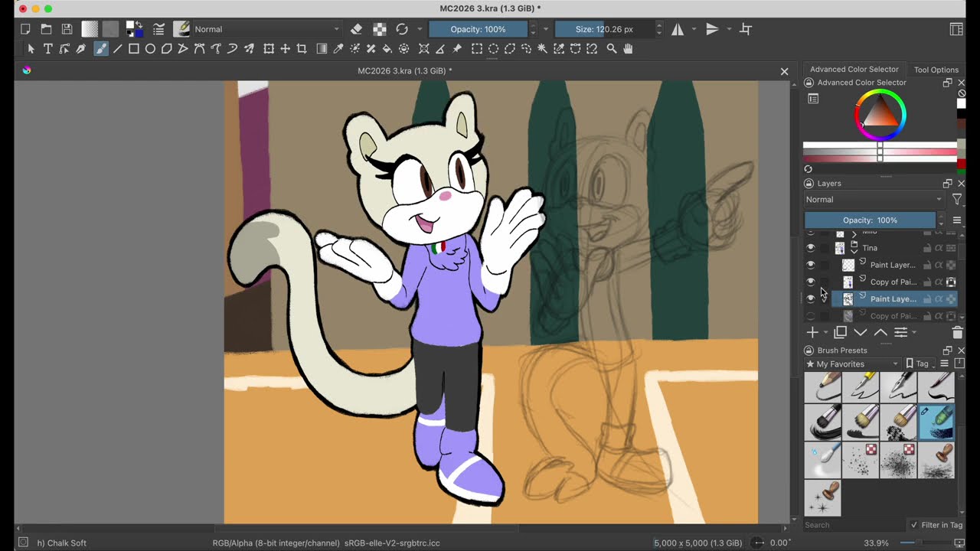980x551 pixels.
Task: Click reload original brush preset icon
Action: (x=402, y=29)
